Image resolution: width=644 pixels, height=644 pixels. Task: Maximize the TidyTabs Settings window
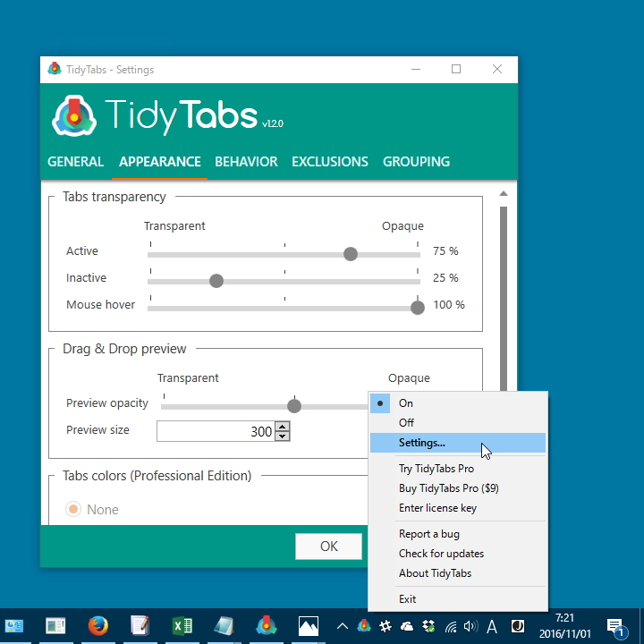click(456, 69)
